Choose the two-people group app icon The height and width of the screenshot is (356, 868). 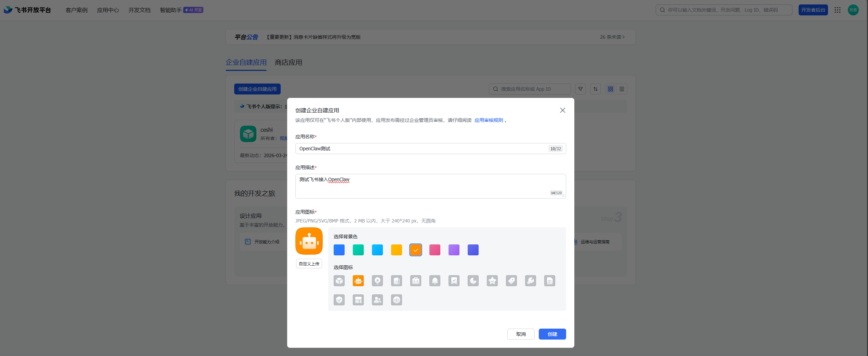[377, 300]
